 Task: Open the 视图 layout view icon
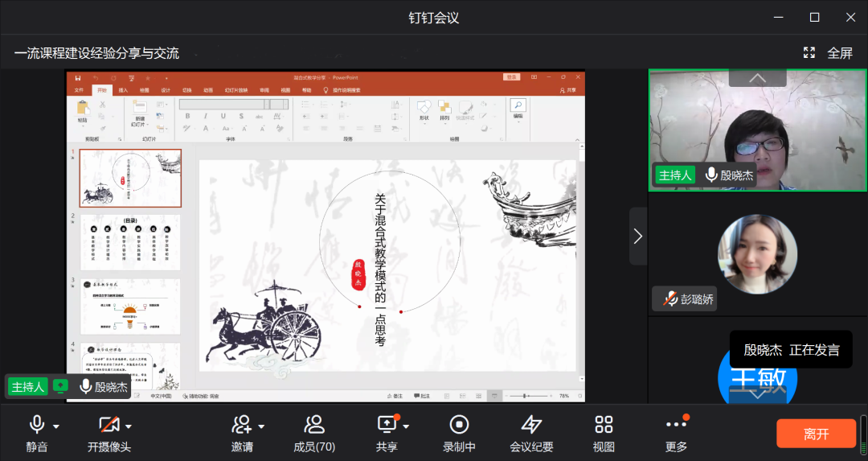(604, 425)
